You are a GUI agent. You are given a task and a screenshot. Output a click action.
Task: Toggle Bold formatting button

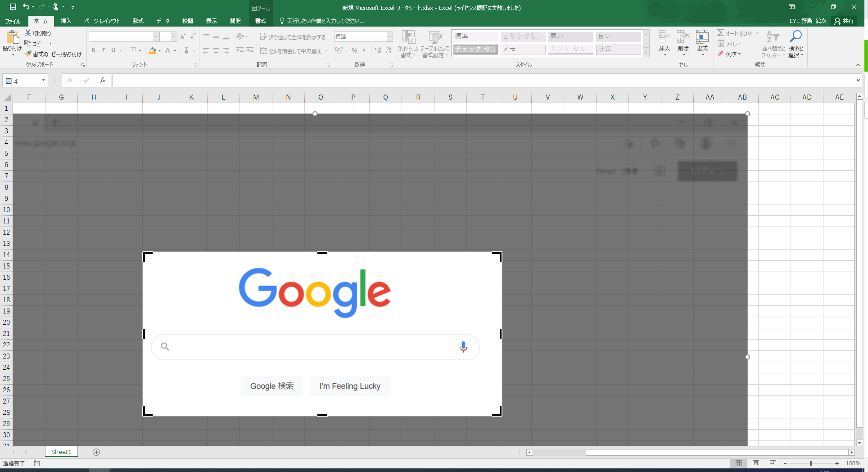click(93, 50)
